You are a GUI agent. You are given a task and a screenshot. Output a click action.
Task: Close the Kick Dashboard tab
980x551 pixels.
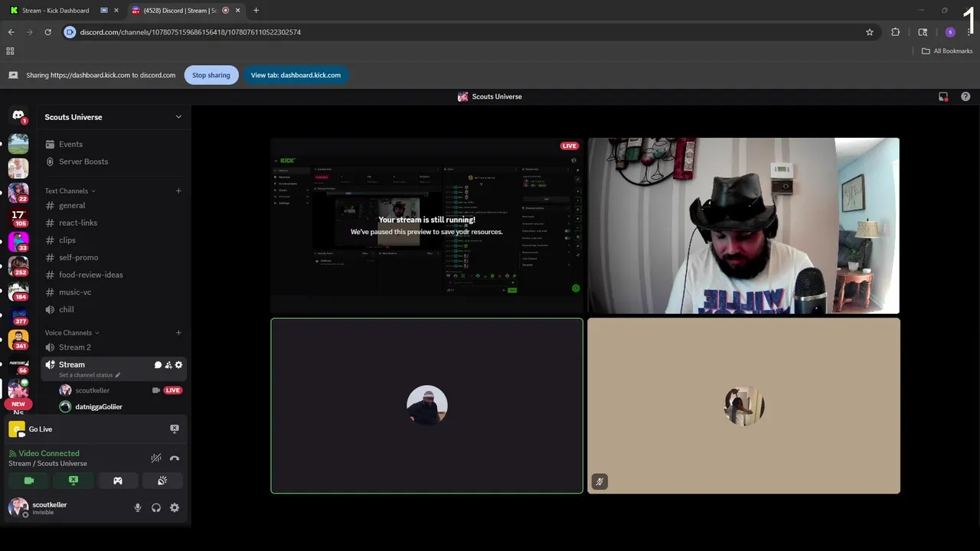click(116, 11)
